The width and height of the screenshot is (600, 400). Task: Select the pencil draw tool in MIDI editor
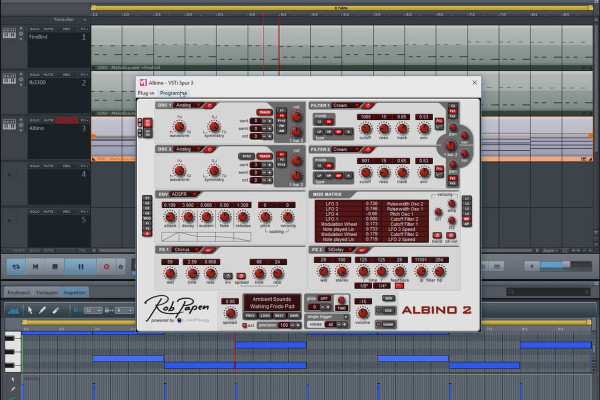[x=42, y=310]
